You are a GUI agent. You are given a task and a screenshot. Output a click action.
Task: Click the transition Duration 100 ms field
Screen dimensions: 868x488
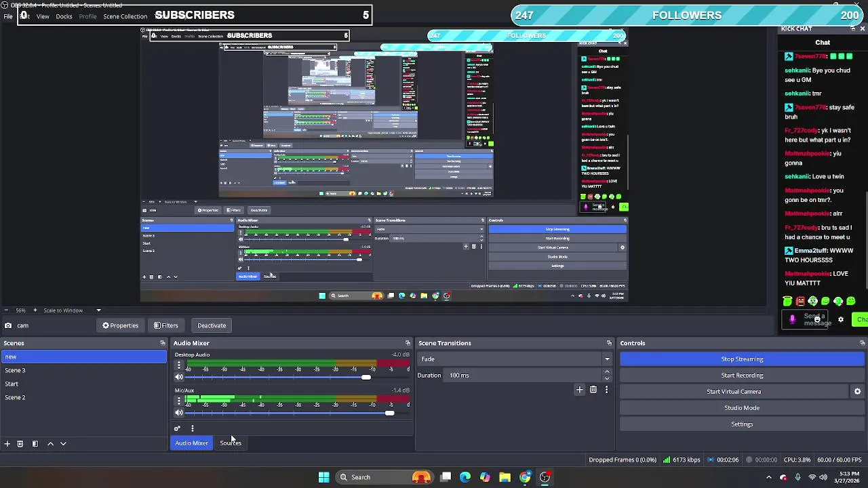pos(522,375)
